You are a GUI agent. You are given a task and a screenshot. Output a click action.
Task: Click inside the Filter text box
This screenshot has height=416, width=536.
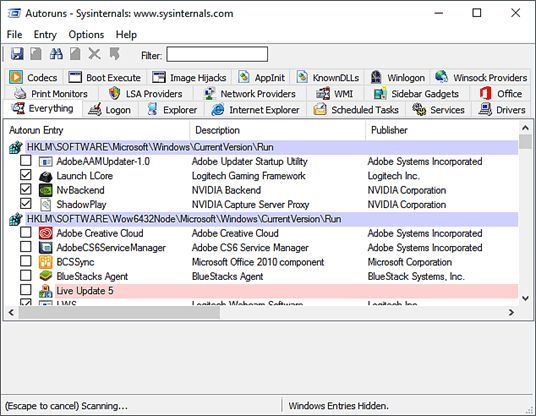pos(217,54)
